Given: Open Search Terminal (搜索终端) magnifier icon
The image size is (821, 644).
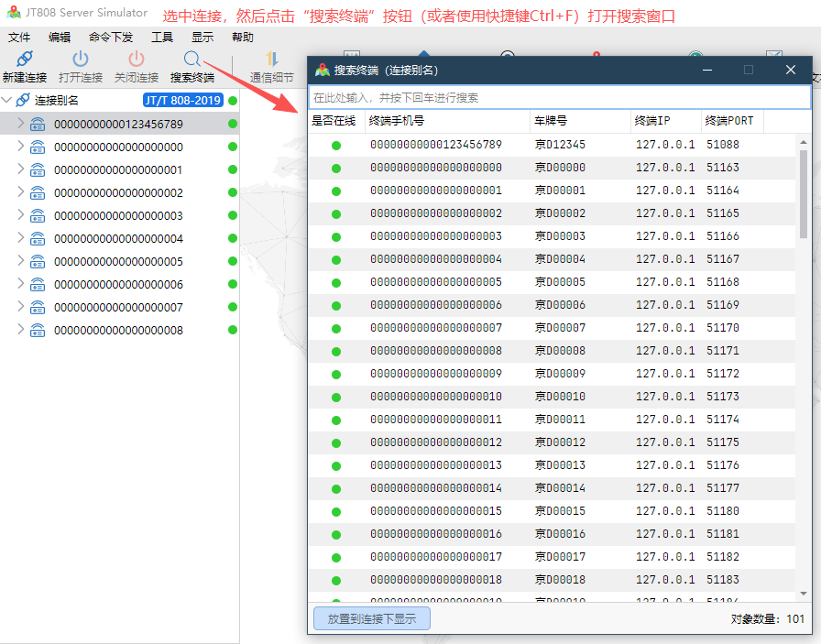Looking at the screenshot, I should click(x=192, y=60).
